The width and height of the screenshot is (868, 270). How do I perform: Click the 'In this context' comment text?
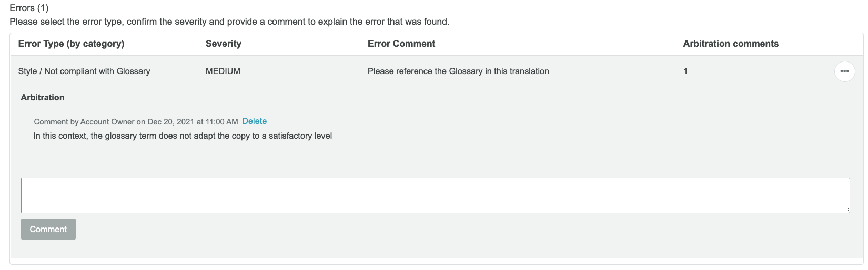tap(183, 136)
